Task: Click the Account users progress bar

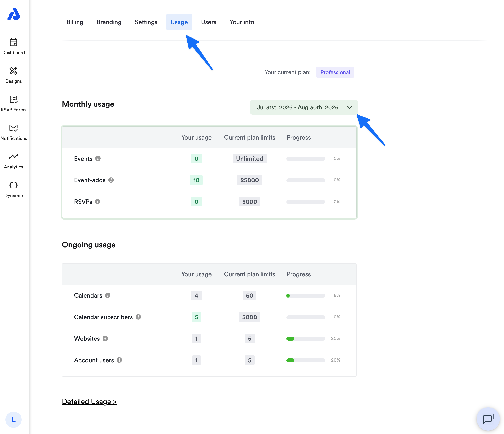Action: 306,360
